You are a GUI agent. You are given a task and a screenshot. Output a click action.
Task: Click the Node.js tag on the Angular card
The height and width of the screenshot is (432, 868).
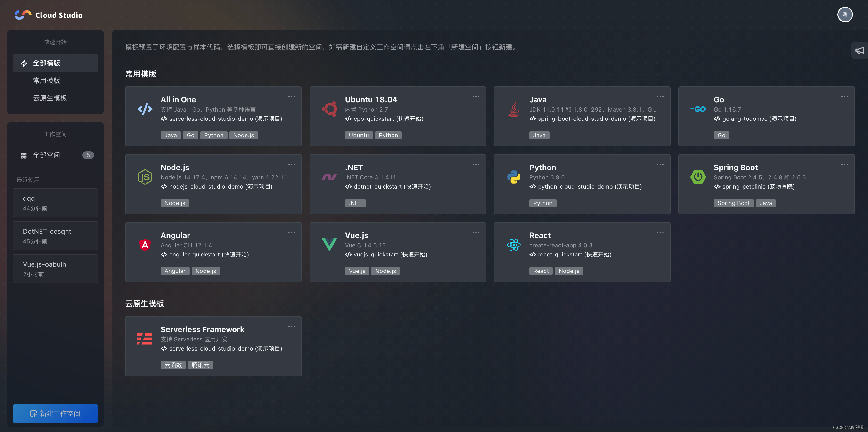pos(205,271)
